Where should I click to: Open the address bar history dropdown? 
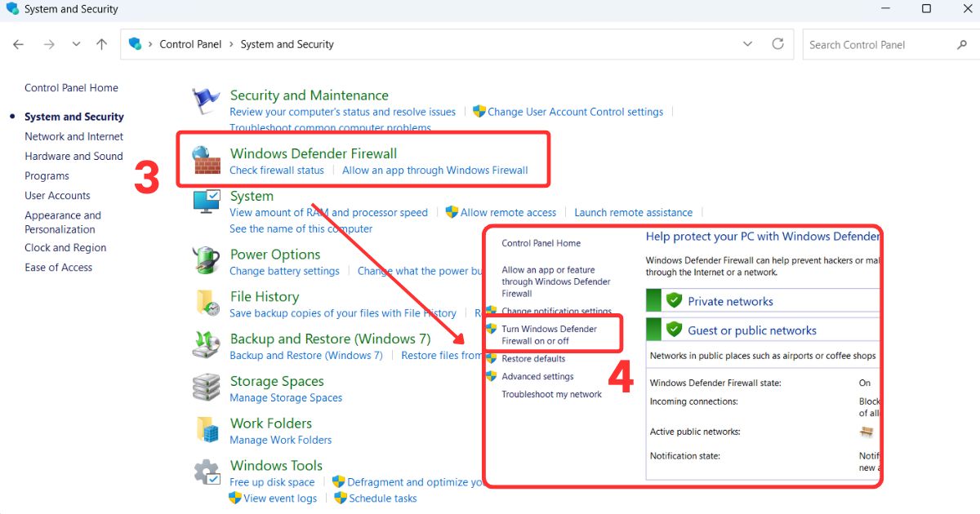(x=747, y=44)
